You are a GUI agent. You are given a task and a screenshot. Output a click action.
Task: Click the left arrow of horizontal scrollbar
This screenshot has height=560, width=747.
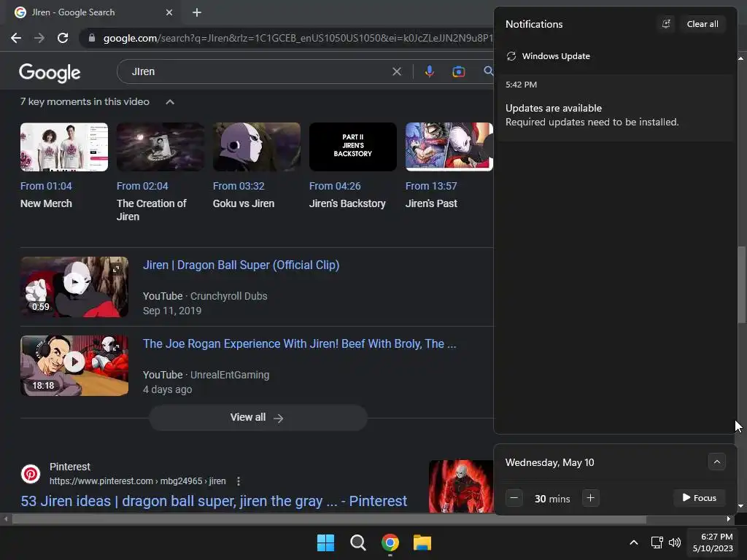pos(5,519)
